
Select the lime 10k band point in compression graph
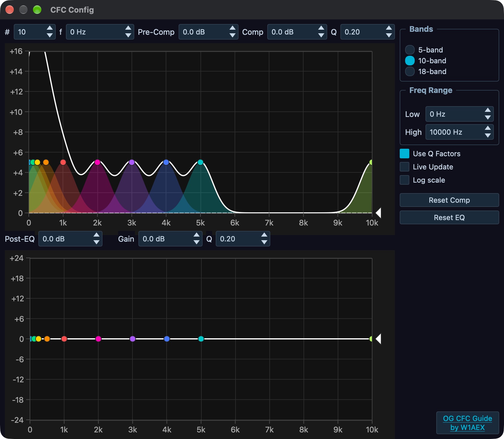pos(371,162)
